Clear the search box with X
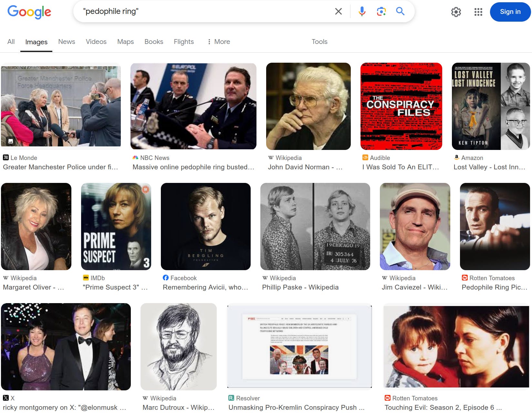The height and width of the screenshot is (413, 532). [x=338, y=11]
